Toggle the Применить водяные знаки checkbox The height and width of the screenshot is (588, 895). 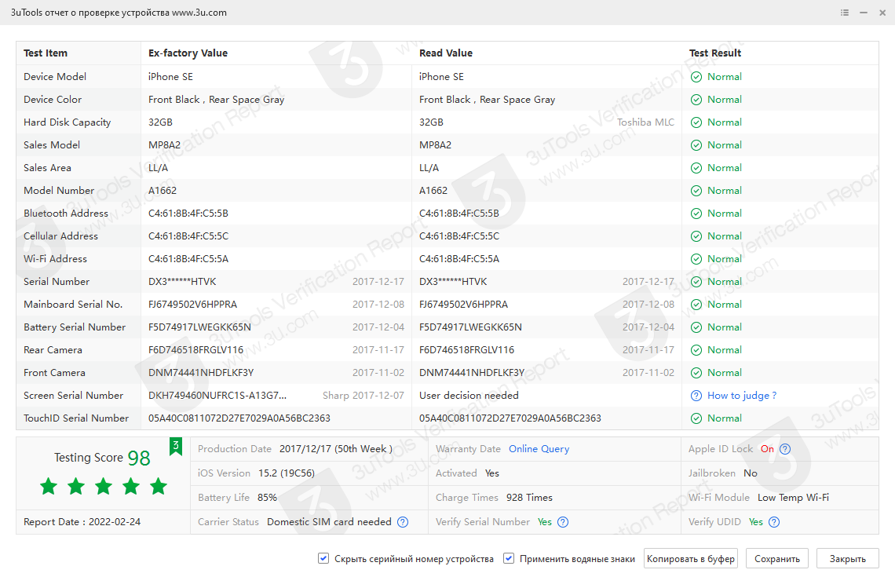[509, 558]
